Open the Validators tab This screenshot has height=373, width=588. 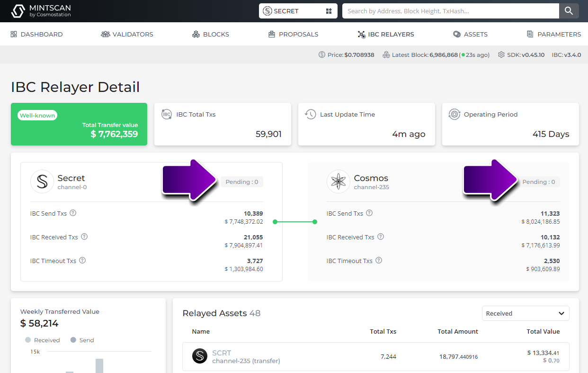click(127, 34)
